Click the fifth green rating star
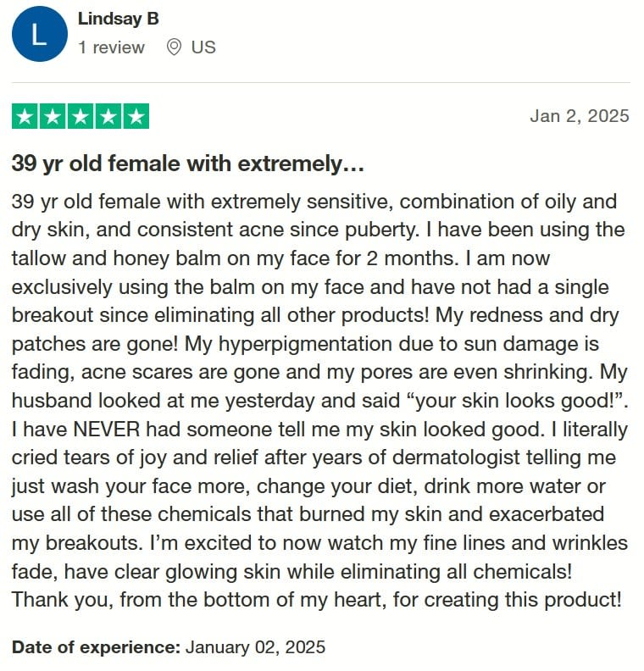Viewport: 644px width, 671px height. pos(136,116)
